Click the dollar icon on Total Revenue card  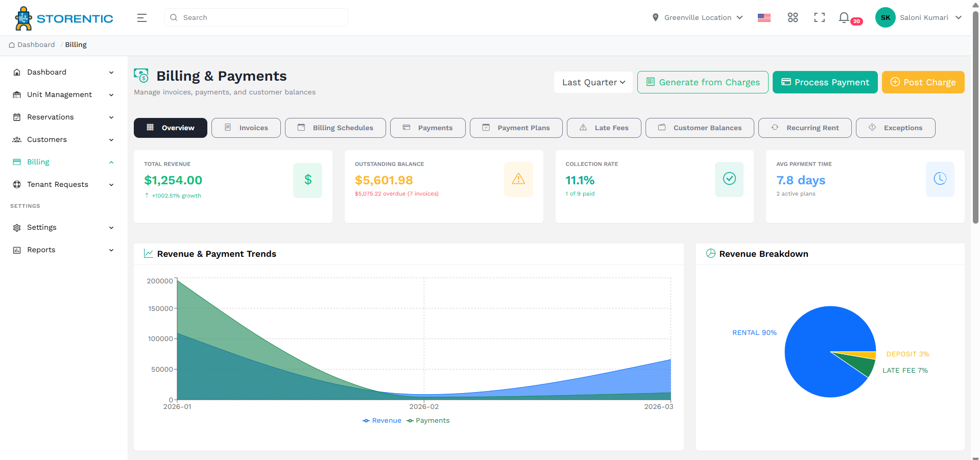(x=307, y=180)
